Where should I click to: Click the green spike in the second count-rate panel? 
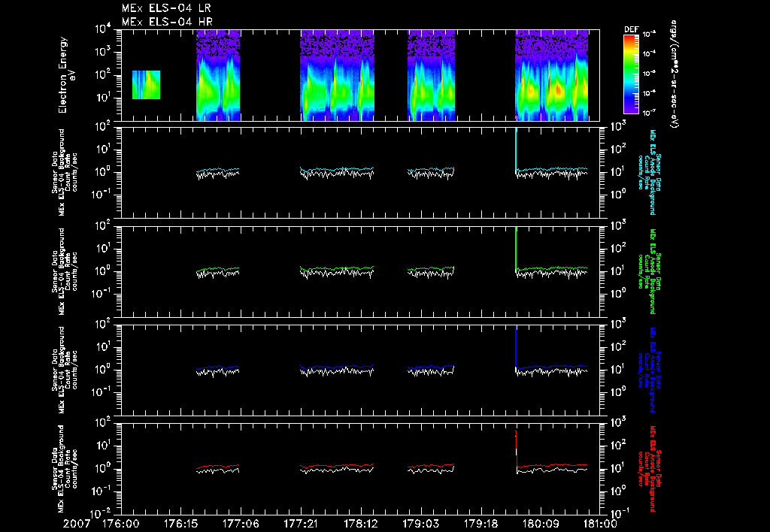click(516, 247)
